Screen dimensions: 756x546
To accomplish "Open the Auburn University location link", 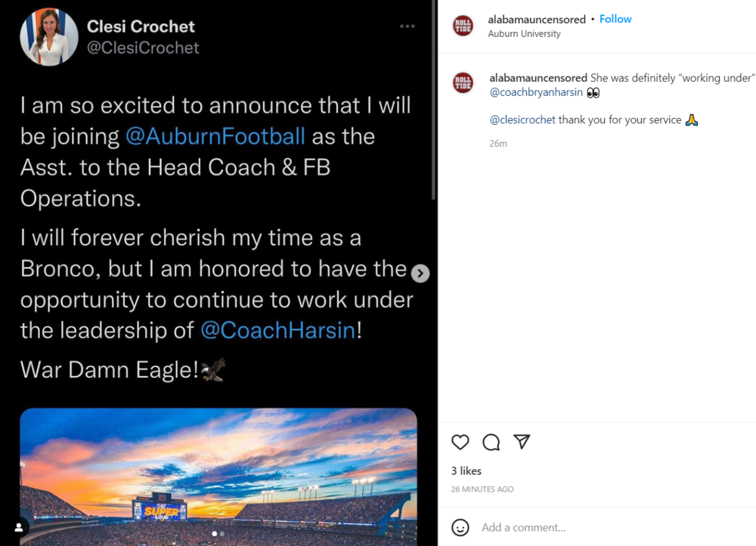I will 525,34.
